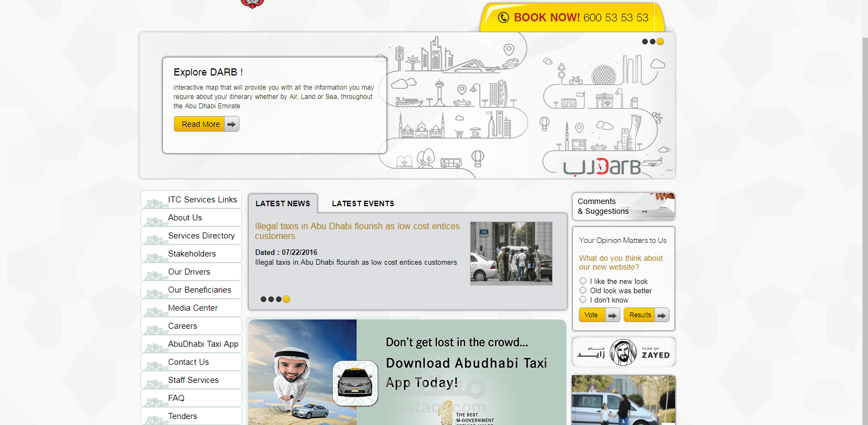Open Media Center menu item
This screenshot has width=868, height=425.
(191, 308)
